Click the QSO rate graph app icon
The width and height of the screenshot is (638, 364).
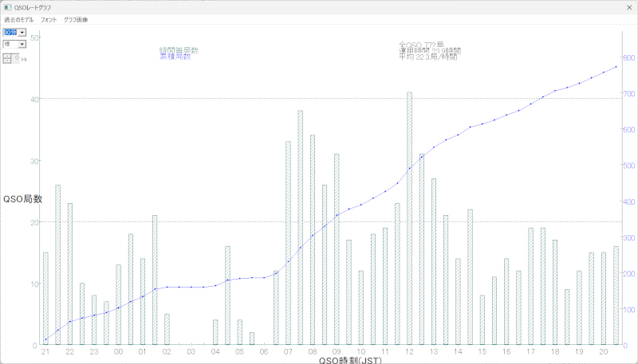point(7,7)
